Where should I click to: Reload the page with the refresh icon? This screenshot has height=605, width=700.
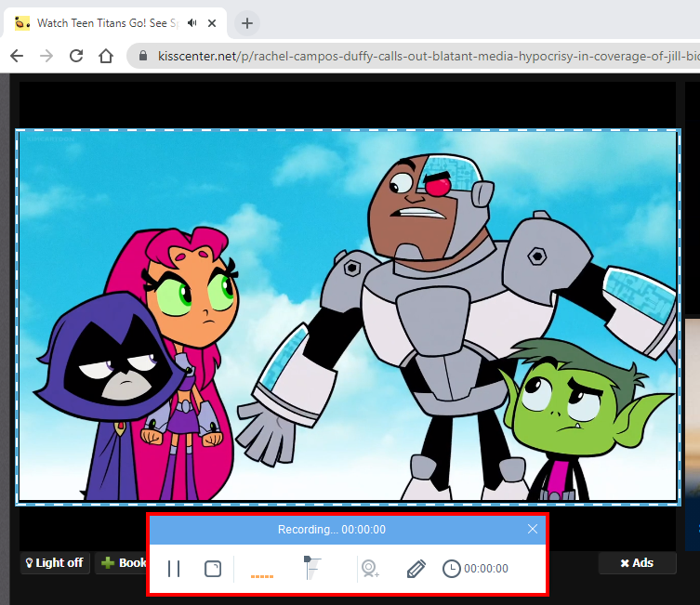76,56
